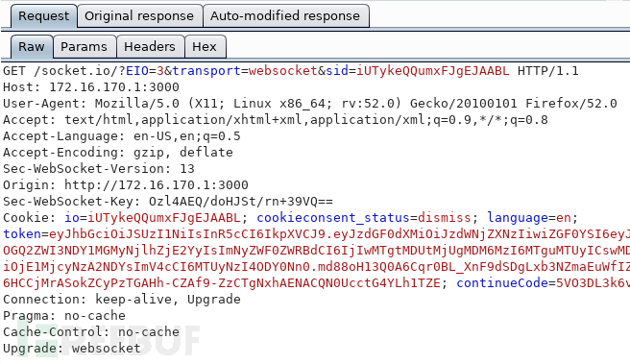Switch to the Hex view tab
Screen dimensions: 630x364
click(205, 47)
